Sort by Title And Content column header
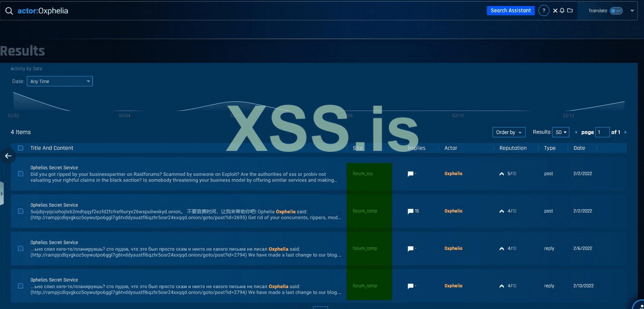Image resolution: width=644 pixels, height=309 pixels. pyautogui.click(x=52, y=148)
